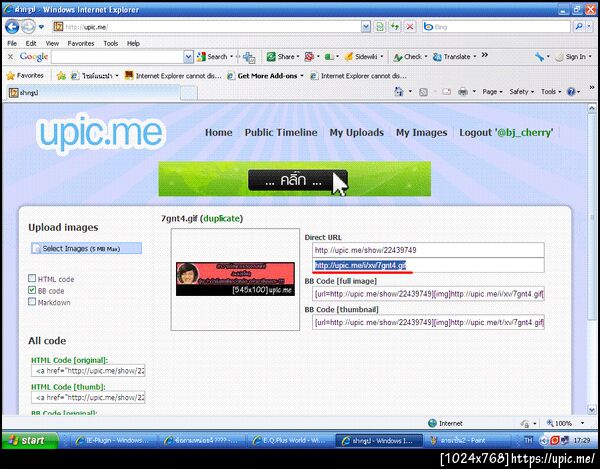Viewport: 600px width, 469px height.
Task: Click the Add to Favorites Bar star icon
Action: (x=61, y=76)
